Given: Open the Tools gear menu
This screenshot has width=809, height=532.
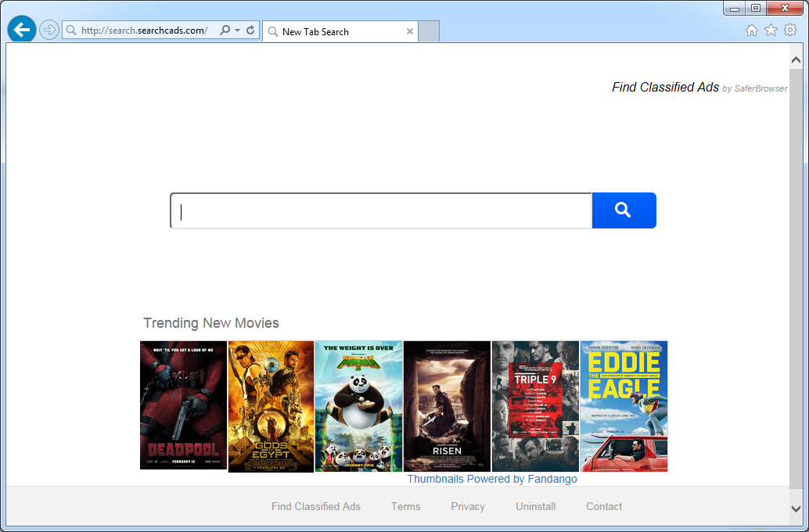Looking at the screenshot, I should click(790, 30).
